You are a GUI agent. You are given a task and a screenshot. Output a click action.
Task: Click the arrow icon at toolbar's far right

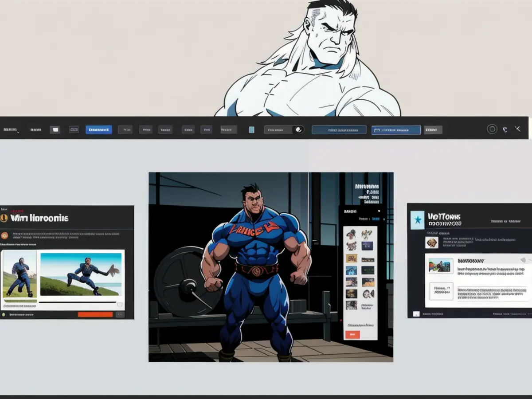pyautogui.click(x=517, y=129)
